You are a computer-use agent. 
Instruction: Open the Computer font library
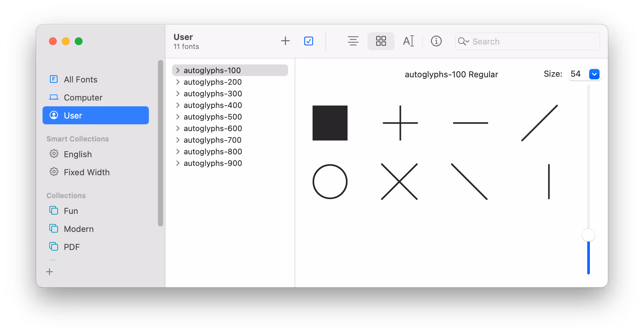tap(83, 97)
